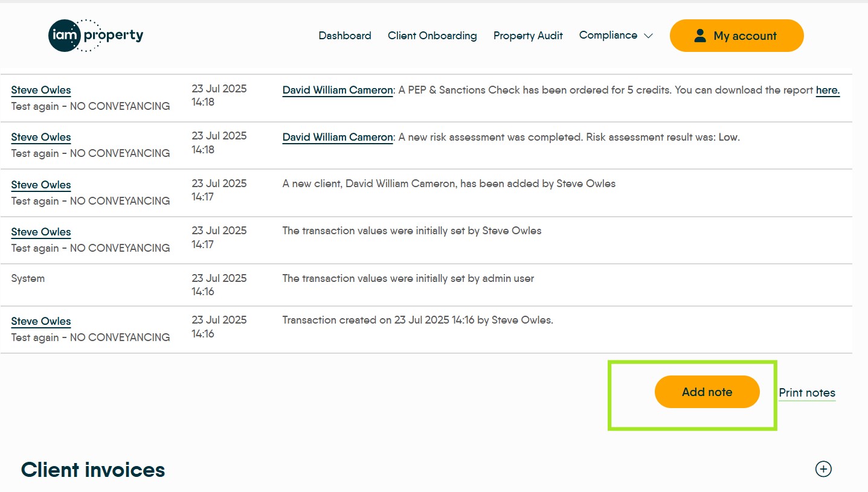
Task: Open David William Cameron in PEP & Sanctions row
Action: click(x=337, y=90)
